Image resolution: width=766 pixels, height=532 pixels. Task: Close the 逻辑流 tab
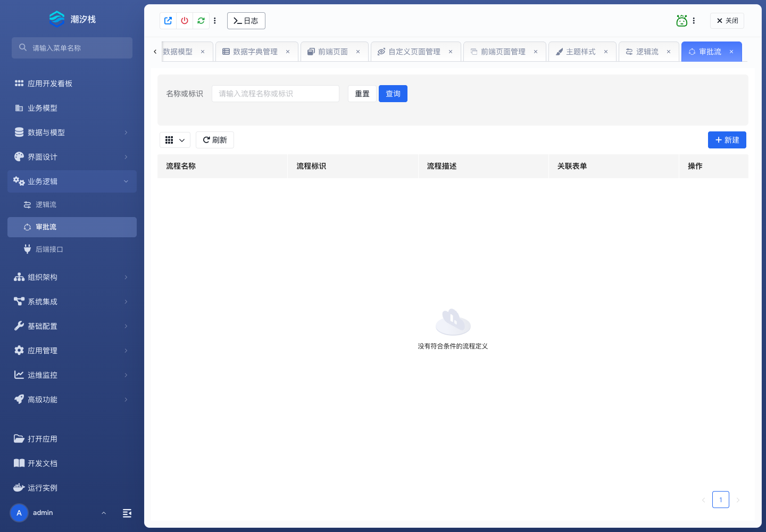click(x=669, y=52)
